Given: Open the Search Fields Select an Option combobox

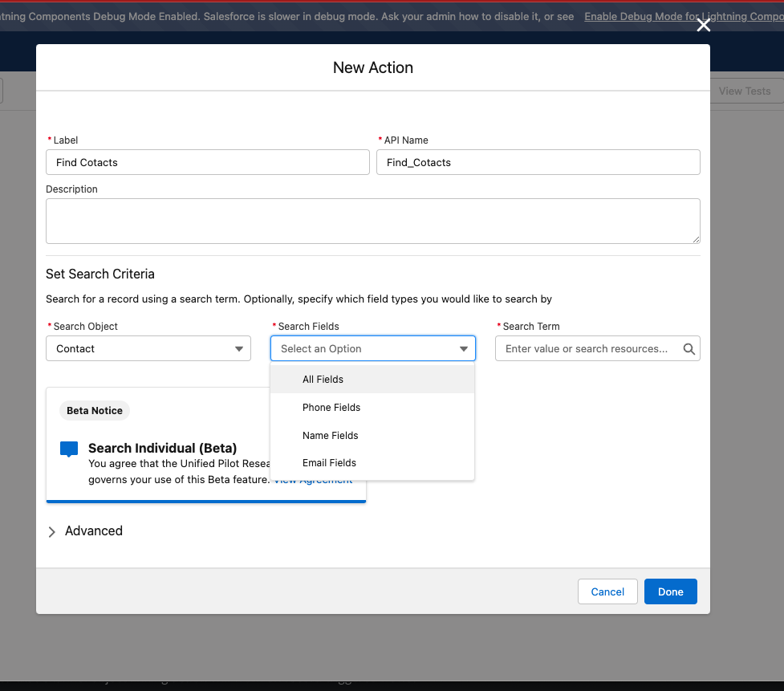Looking at the screenshot, I should (x=373, y=348).
